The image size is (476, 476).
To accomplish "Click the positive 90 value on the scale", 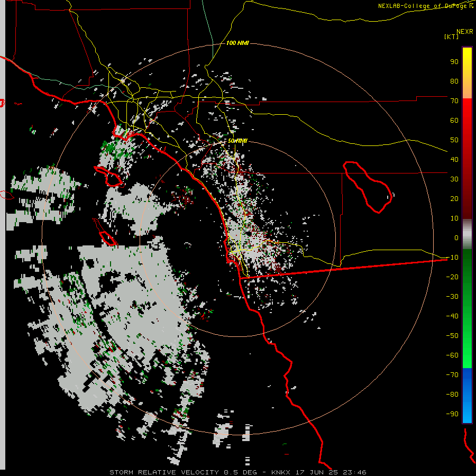I will click(454, 62).
